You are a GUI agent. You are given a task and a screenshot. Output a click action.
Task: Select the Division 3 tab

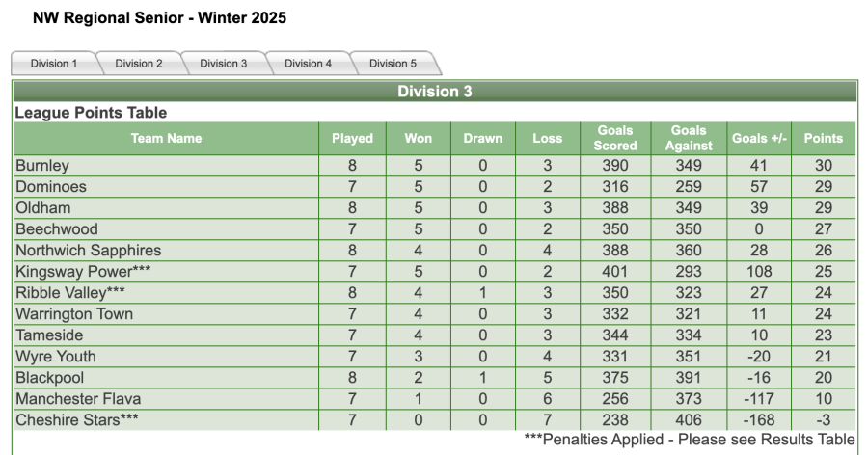[224, 64]
